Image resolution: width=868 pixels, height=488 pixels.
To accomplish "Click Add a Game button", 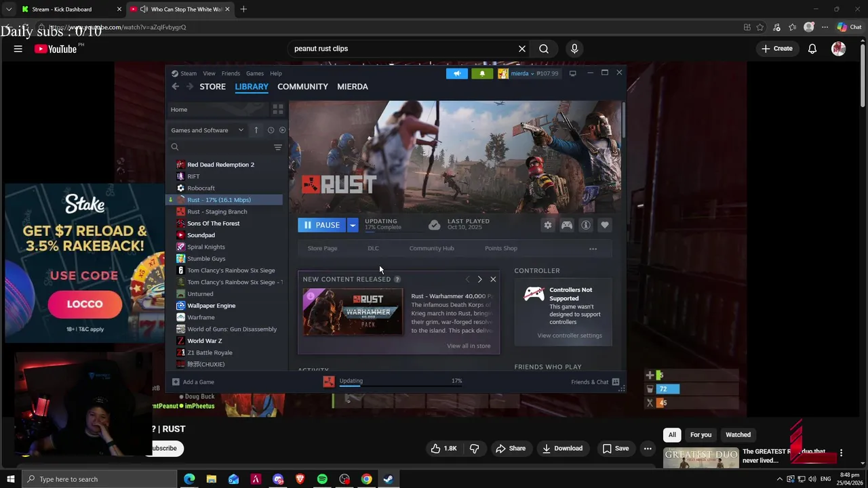I will [193, 382].
